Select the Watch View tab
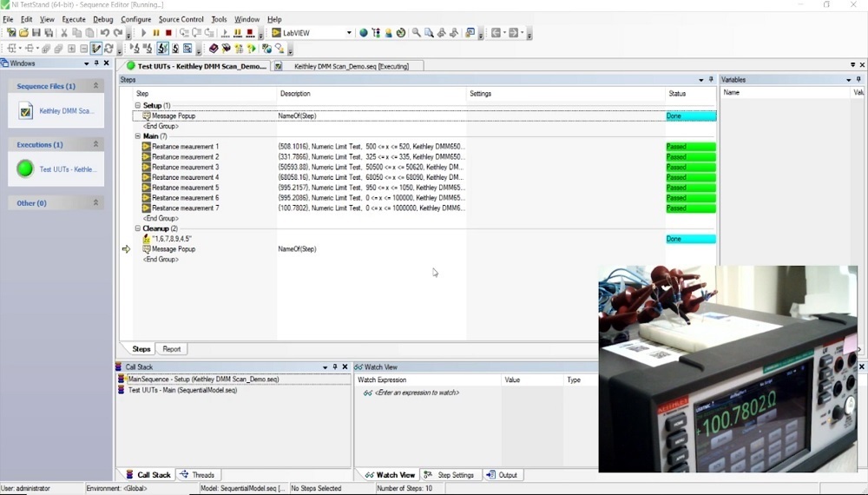 click(x=390, y=474)
